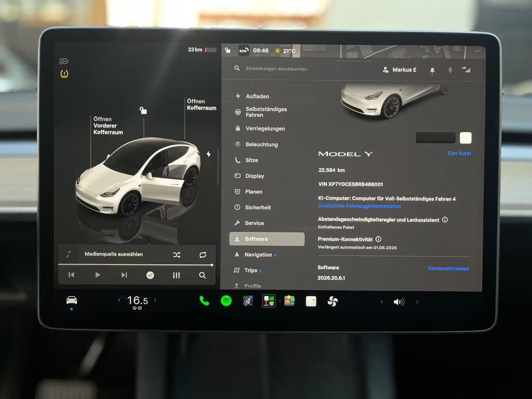This screenshot has width=532, height=399.
Task: Tap the auto high beam headlight icon
Action: tap(64, 61)
